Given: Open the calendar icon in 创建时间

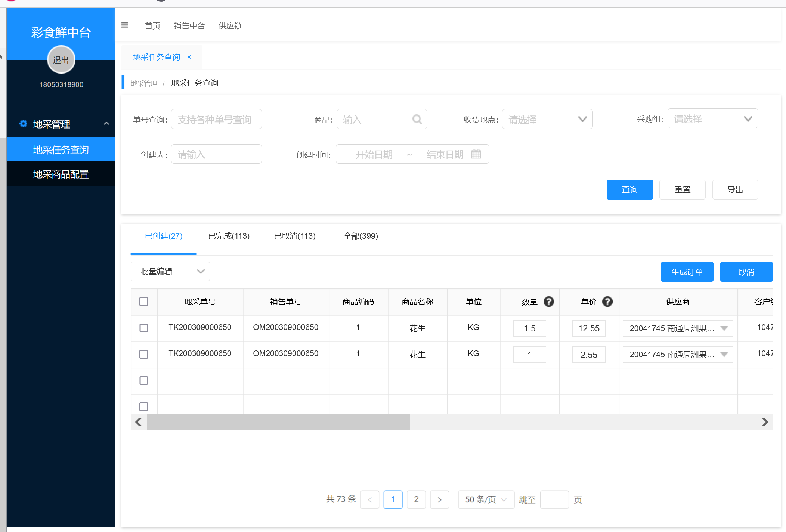Looking at the screenshot, I should 476,154.
